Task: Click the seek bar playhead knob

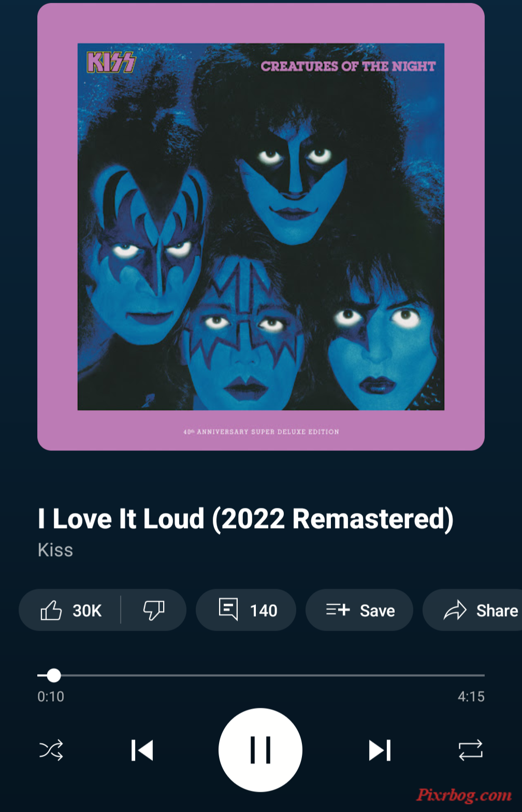Action: point(54,675)
